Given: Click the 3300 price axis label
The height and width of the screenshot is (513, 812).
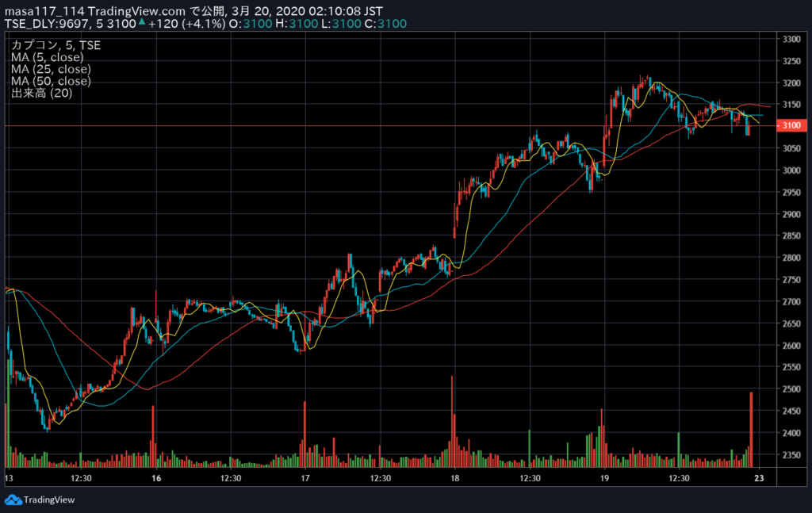Looking at the screenshot, I should pyautogui.click(x=791, y=39).
